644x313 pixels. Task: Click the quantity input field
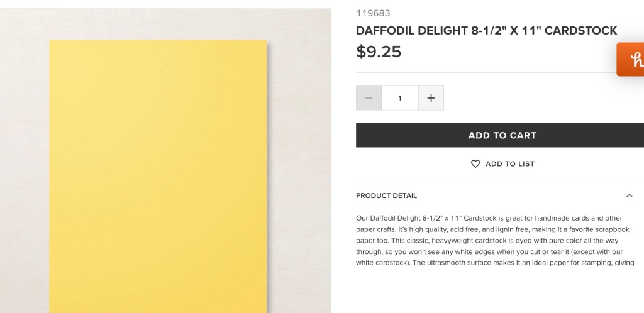400,98
